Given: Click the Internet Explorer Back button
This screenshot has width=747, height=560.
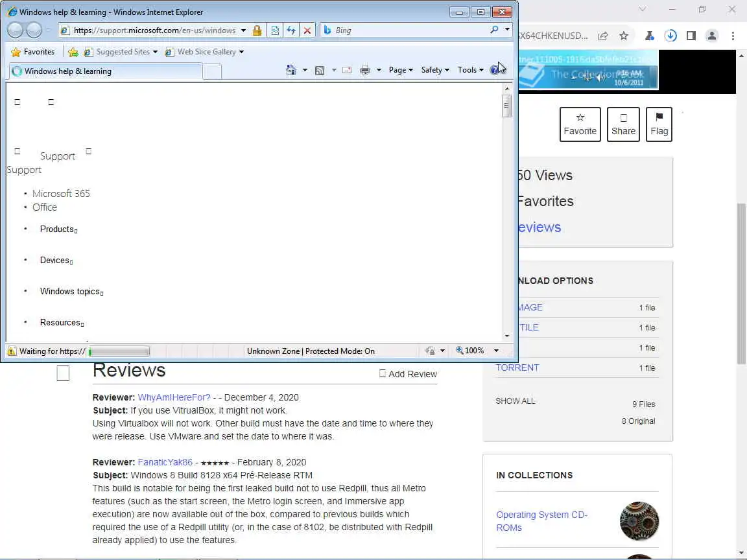Looking at the screenshot, I should click(16, 30).
